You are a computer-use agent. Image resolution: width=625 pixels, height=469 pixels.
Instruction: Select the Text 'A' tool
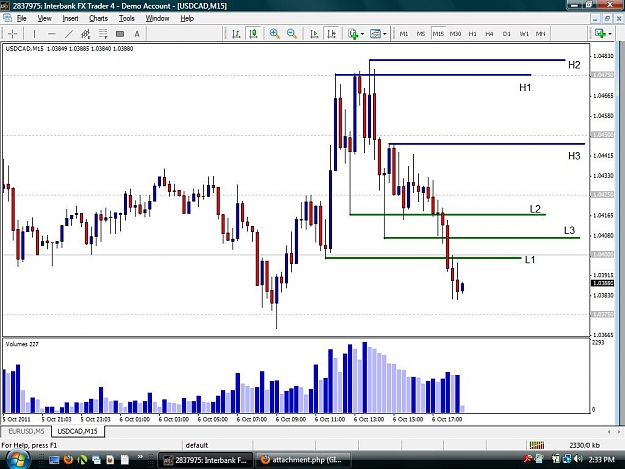point(137,34)
